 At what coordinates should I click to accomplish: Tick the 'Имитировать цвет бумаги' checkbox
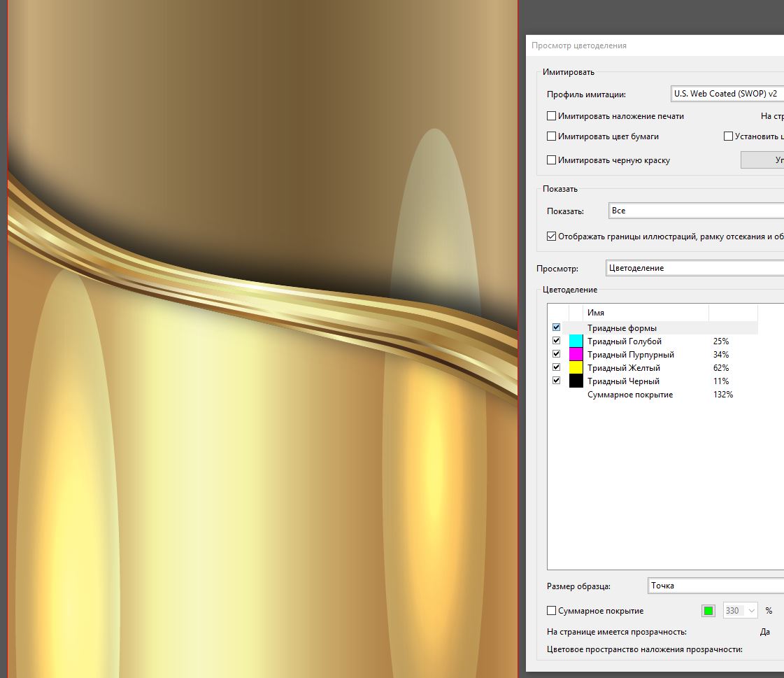coord(552,136)
